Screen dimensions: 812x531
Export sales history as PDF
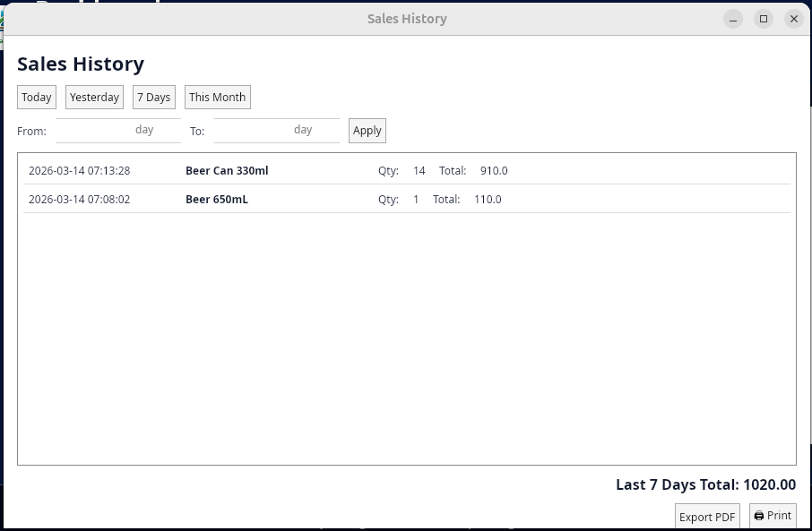707,517
